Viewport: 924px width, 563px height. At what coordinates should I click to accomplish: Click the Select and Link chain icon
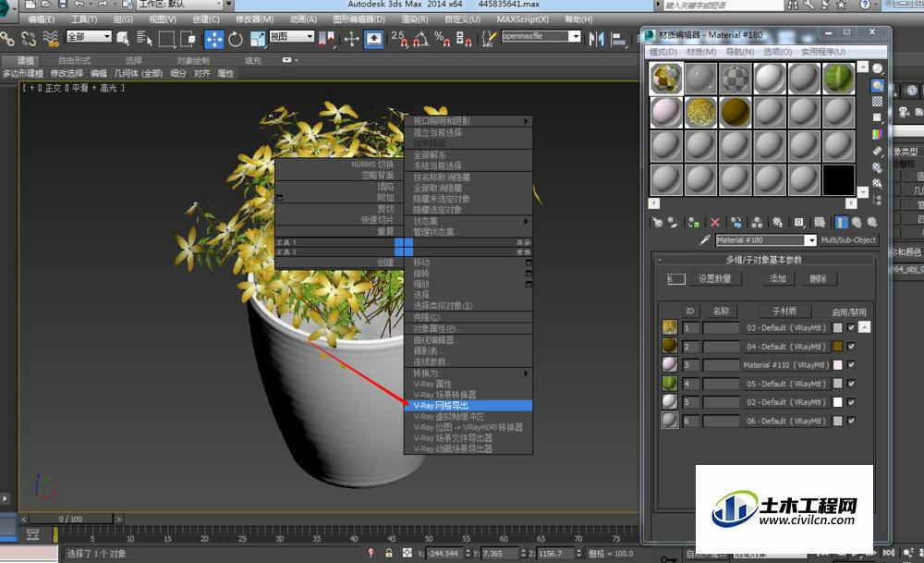(7, 39)
